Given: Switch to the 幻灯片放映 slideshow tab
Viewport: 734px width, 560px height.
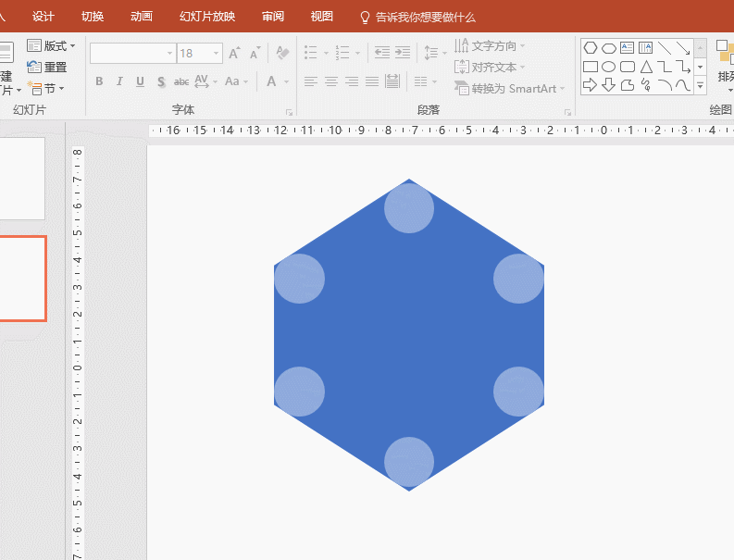Looking at the screenshot, I should (x=206, y=17).
